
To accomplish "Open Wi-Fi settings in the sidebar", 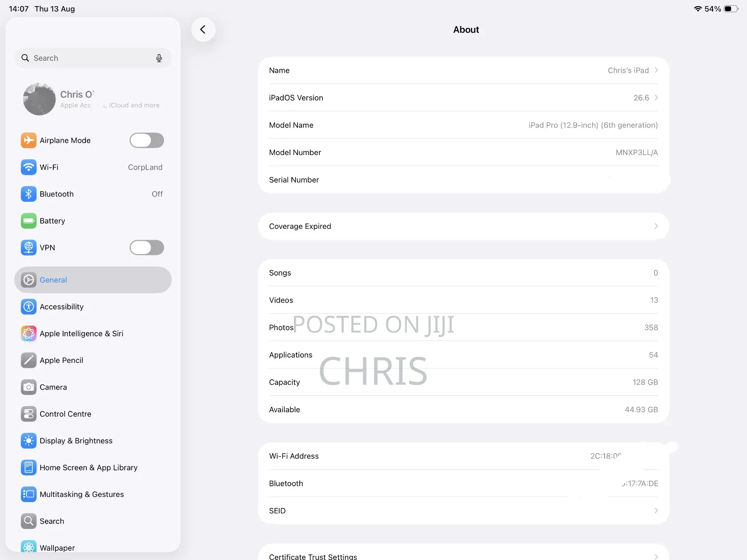I will pos(93,167).
